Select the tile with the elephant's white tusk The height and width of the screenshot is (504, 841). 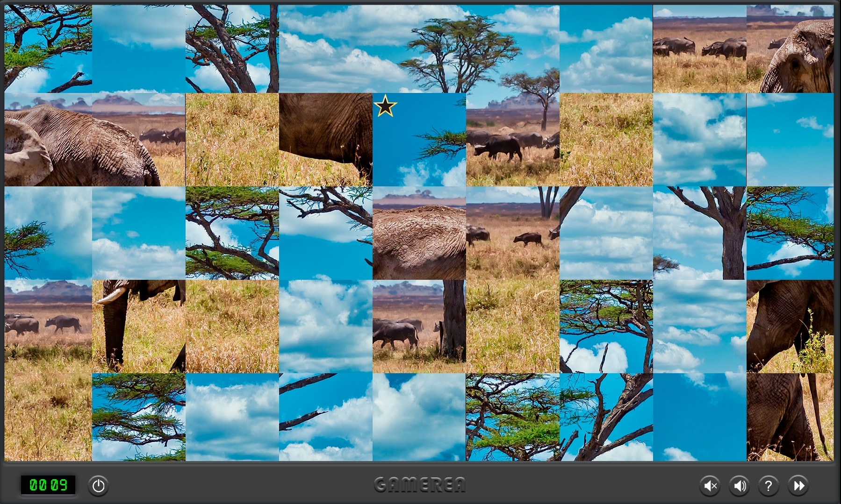click(139, 326)
